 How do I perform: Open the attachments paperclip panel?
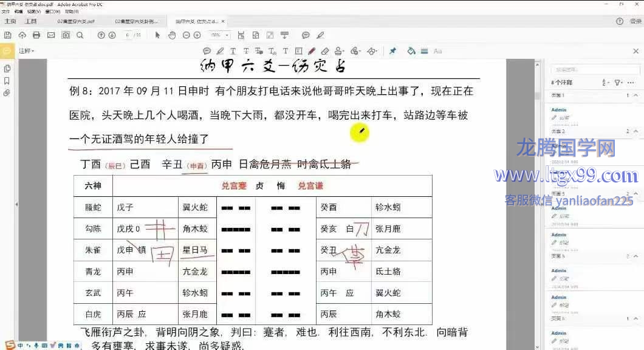tap(7, 93)
